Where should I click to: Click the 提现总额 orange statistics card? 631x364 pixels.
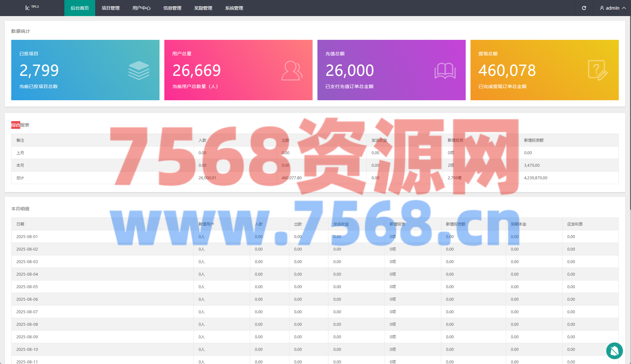pyautogui.click(x=544, y=70)
